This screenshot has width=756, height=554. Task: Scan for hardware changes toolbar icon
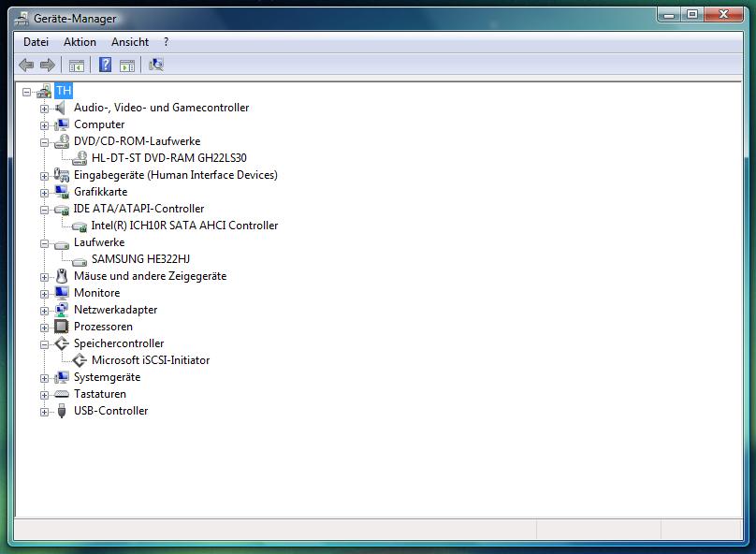pyautogui.click(x=156, y=65)
